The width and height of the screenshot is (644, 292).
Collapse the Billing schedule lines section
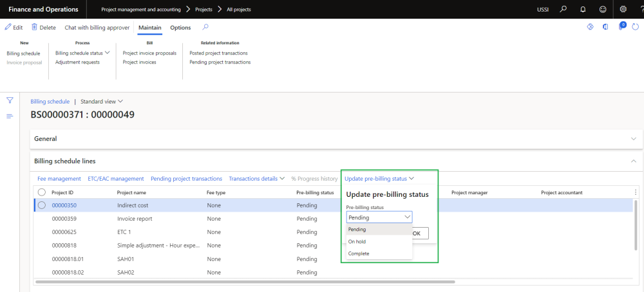633,161
